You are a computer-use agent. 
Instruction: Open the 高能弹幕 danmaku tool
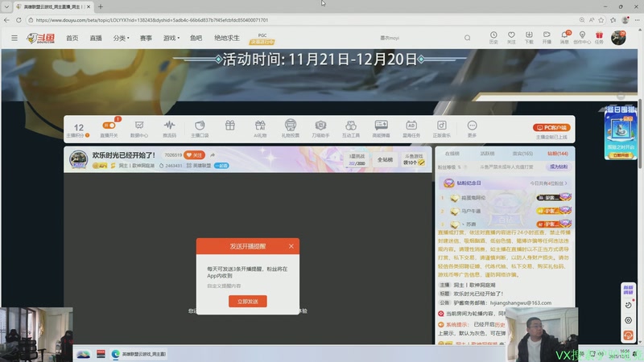click(381, 129)
